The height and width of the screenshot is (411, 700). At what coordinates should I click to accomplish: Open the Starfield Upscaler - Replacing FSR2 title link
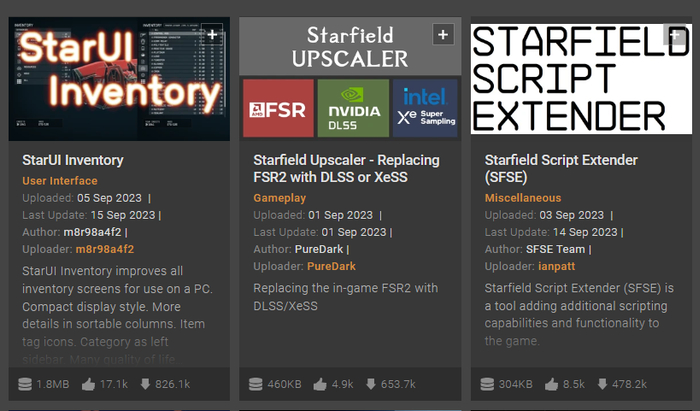tap(346, 169)
